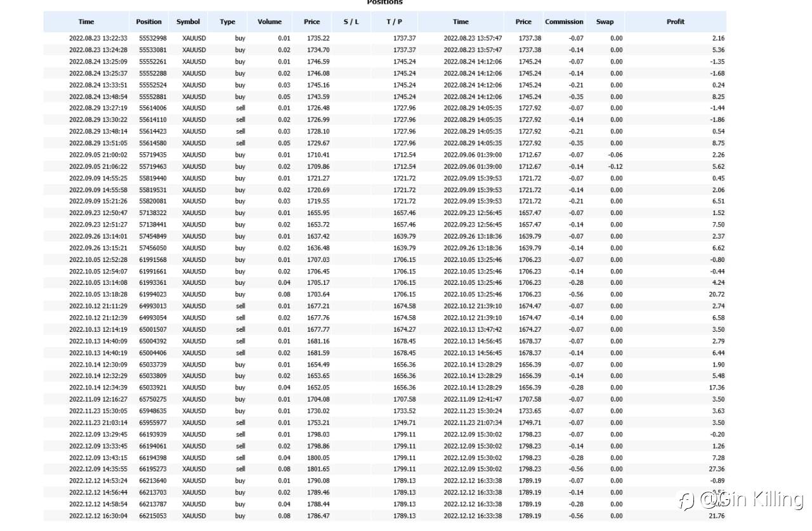Screen dimensions: 812x531
Task: Select open time 2022.09.26 13:14:01
Action: (x=98, y=236)
